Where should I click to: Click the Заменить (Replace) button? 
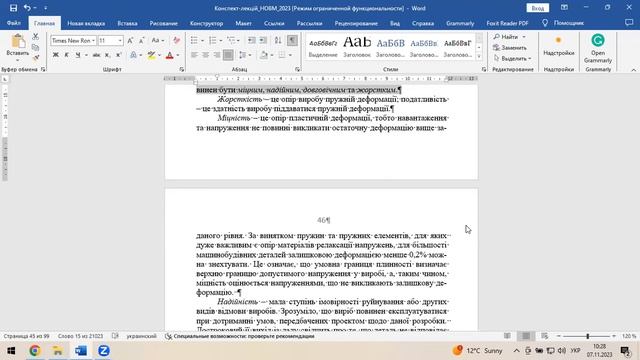point(510,47)
